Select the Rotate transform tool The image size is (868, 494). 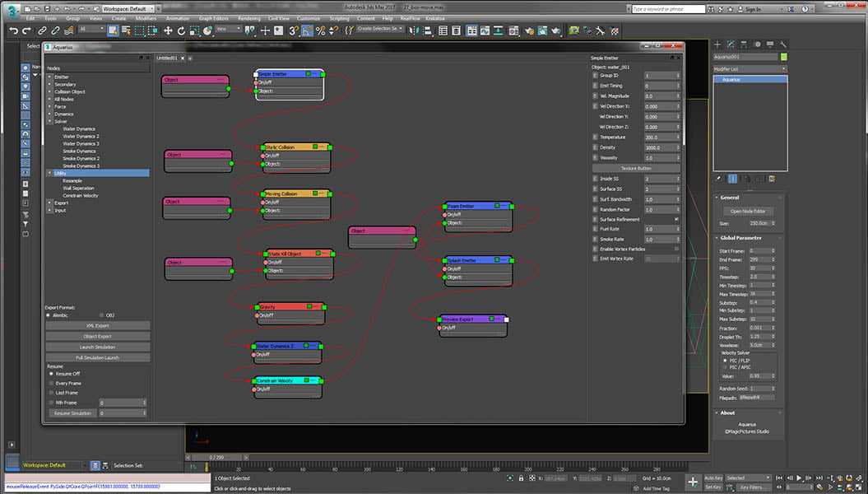pos(181,30)
